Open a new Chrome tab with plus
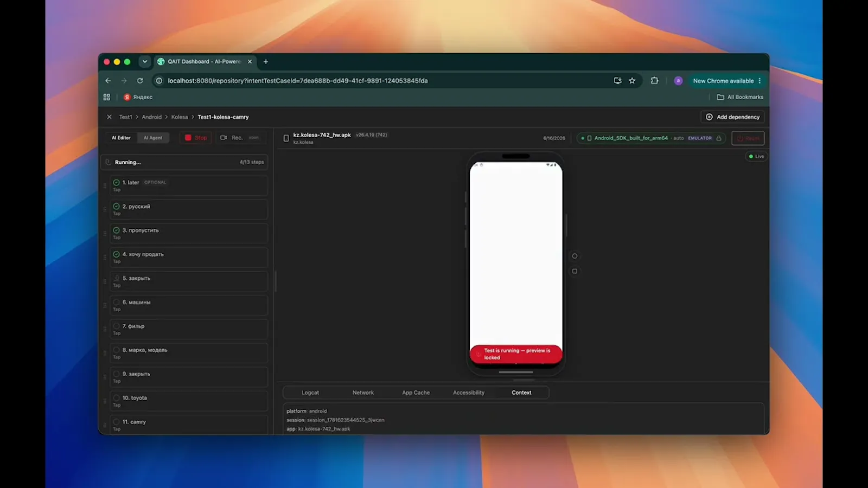 coord(266,62)
